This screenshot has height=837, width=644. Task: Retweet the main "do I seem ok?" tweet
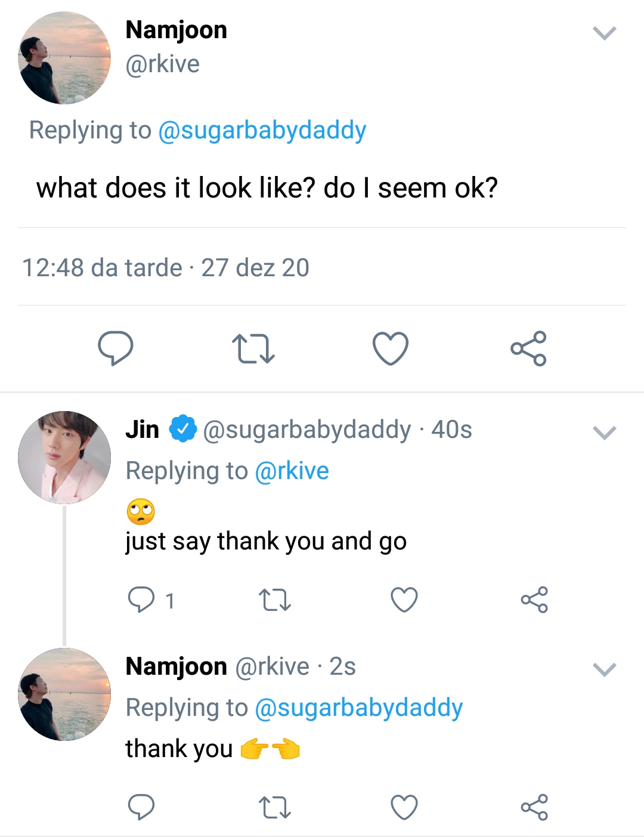click(x=253, y=349)
